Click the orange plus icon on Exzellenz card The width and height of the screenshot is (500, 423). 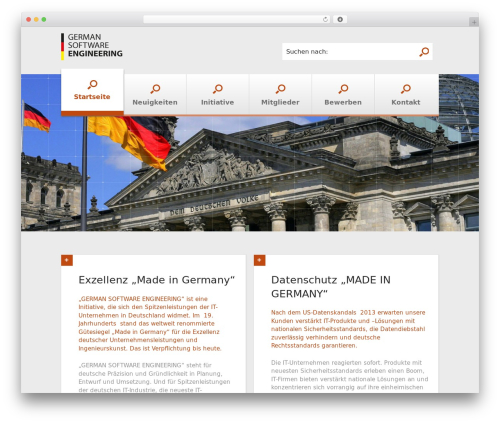[x=67, y=260]
